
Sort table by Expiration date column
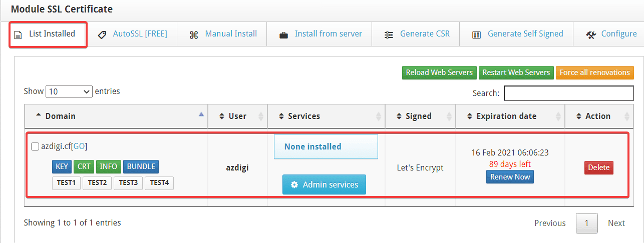pyautogui.click(x=506, y=116)
